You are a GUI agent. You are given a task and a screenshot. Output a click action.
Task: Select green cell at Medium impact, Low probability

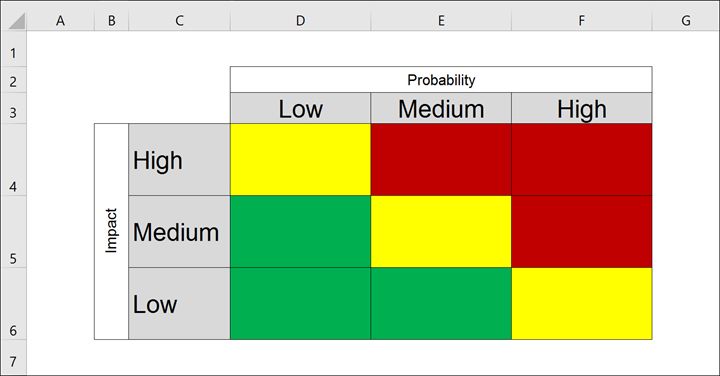tap(300, 231)
